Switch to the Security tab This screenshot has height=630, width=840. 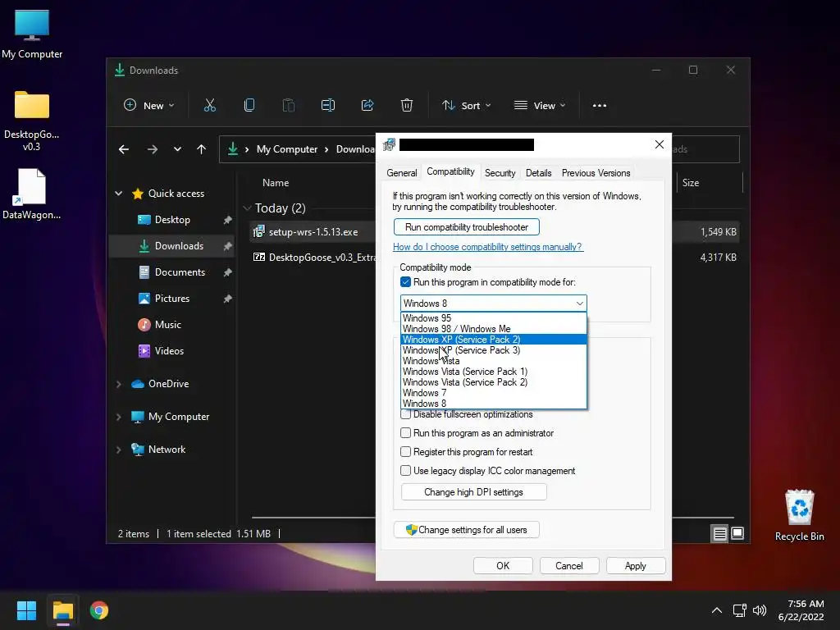pos(500,173)
